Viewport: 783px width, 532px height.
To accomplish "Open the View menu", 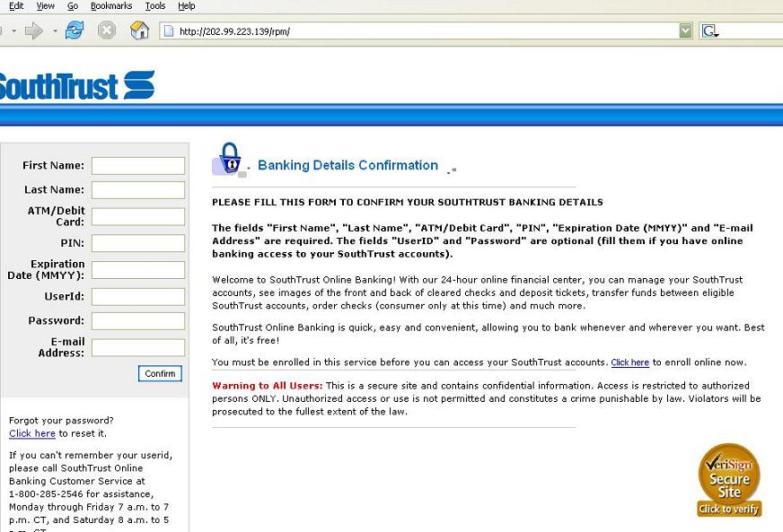I will pos(45,6).
